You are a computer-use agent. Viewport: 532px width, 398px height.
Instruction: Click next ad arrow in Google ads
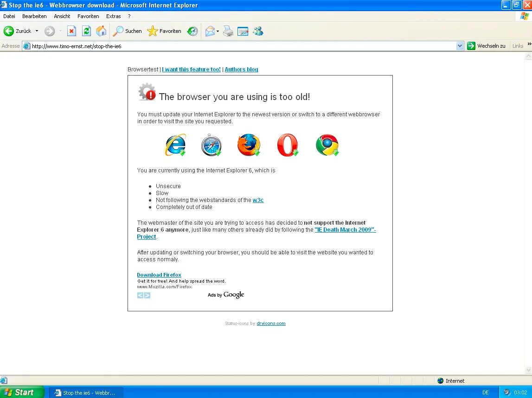pos(147,295)
